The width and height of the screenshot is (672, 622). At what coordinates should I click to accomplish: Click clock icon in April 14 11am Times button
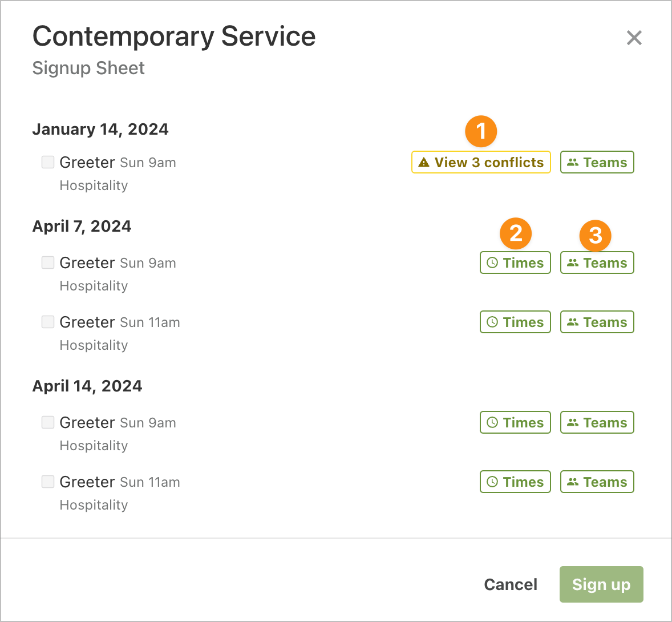coord(492,482)
